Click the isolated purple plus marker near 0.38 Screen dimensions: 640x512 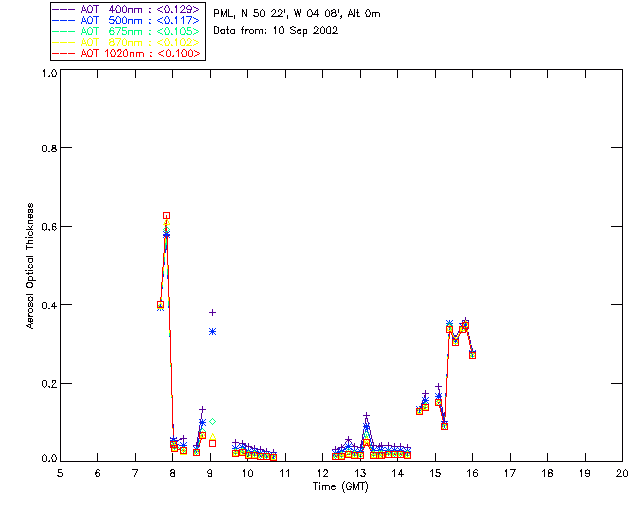point(212,312)
